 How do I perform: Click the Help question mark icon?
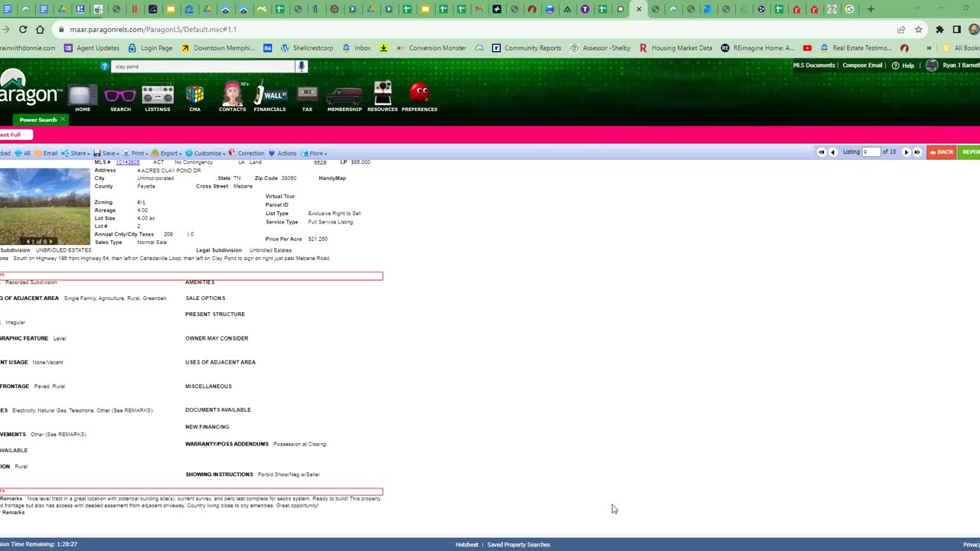point(896,66)
